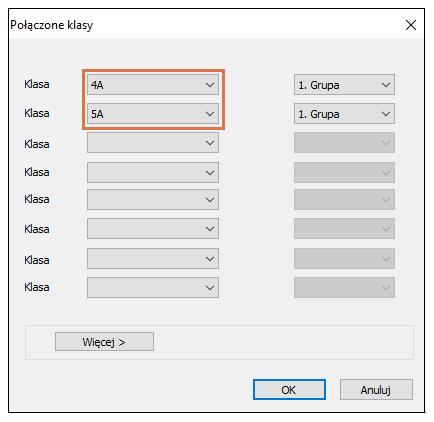Click the chevron arrow of the 4A combo box
434x422 pixels.
click(210, 85)
